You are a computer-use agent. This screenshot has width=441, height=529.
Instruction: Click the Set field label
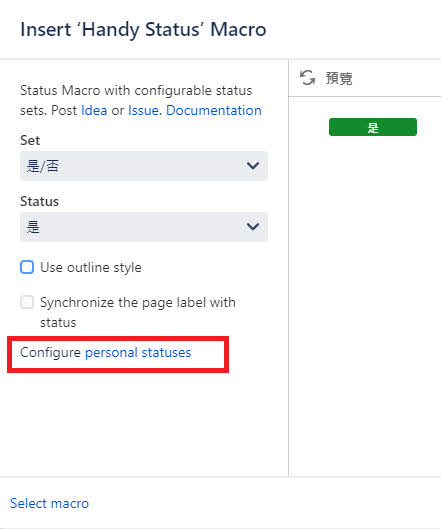[x=30, y=140]
